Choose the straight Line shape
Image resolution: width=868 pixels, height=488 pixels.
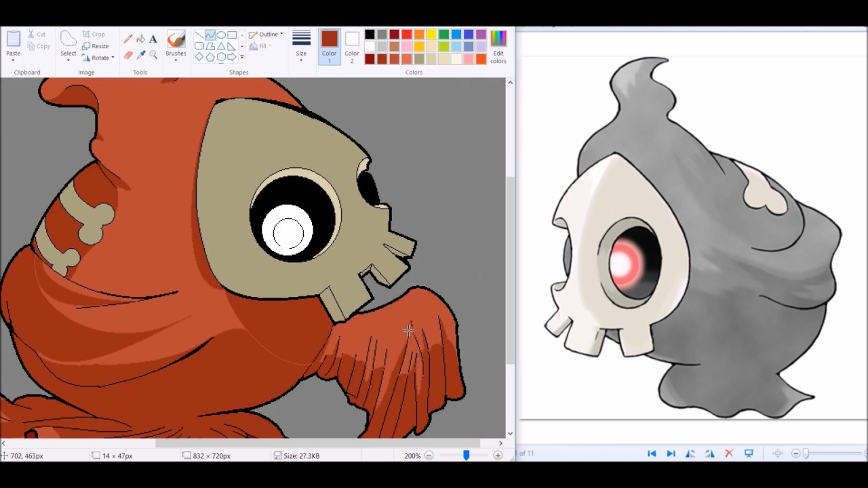[x=199, y=35]
